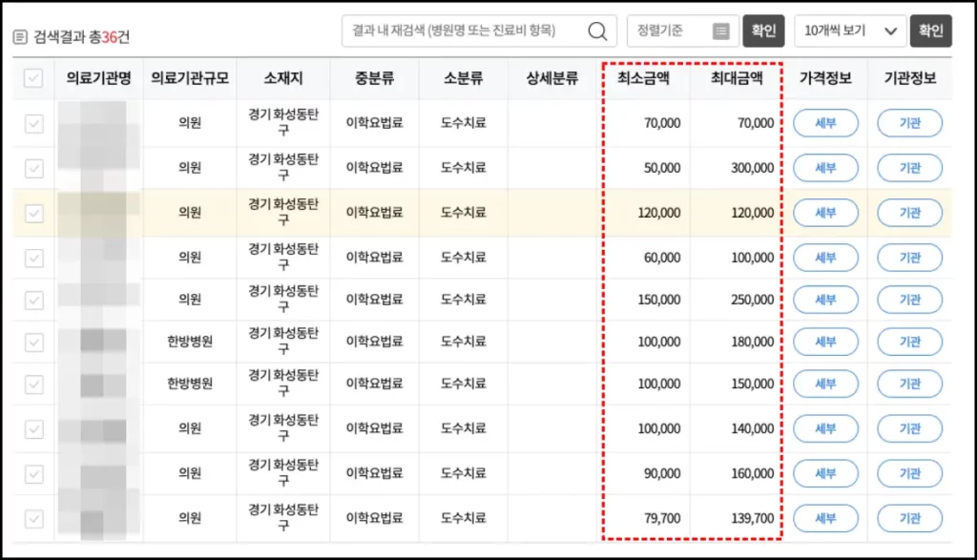Click 세부 button in the 160,000 max row
977x560 pixels.
pyautogui.click(x=825, y=473)
